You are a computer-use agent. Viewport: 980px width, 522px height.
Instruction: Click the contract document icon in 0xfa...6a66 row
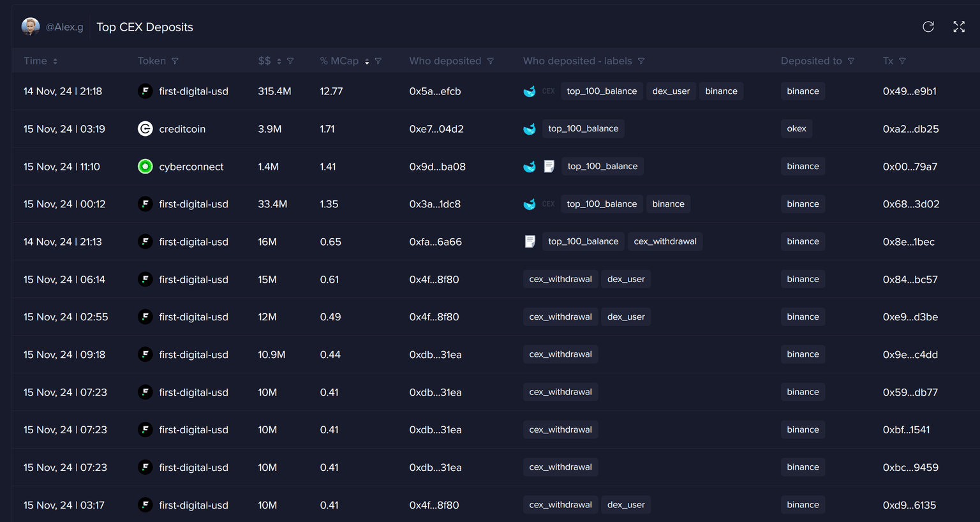530,242
